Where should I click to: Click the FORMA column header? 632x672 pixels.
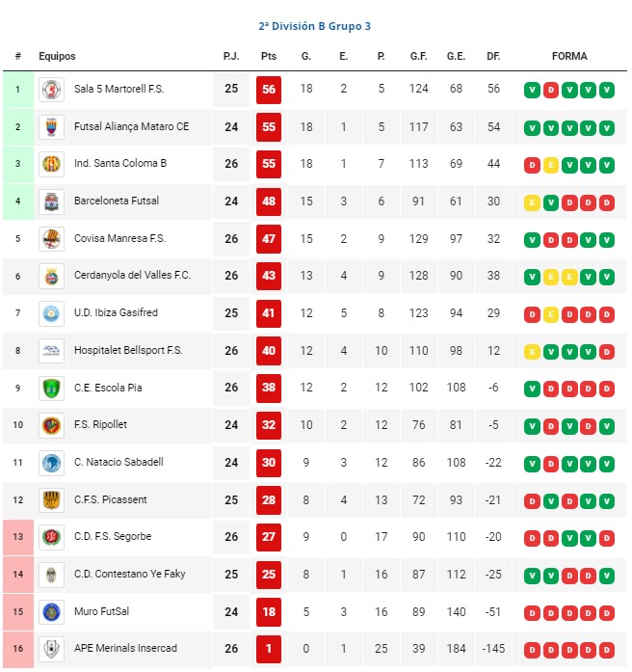click(569, 56)
